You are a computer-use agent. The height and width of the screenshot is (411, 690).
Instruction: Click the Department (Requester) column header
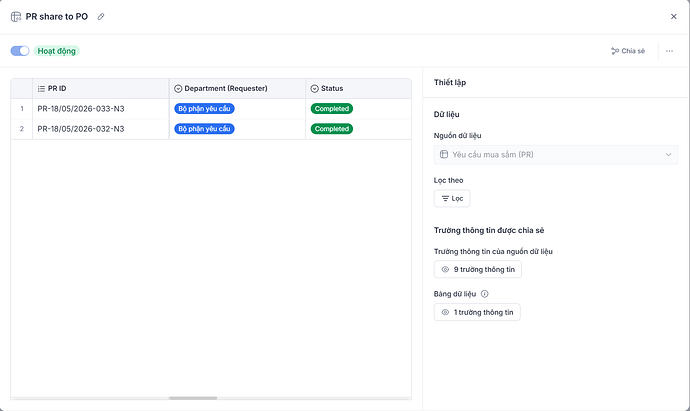pos(237,88)
